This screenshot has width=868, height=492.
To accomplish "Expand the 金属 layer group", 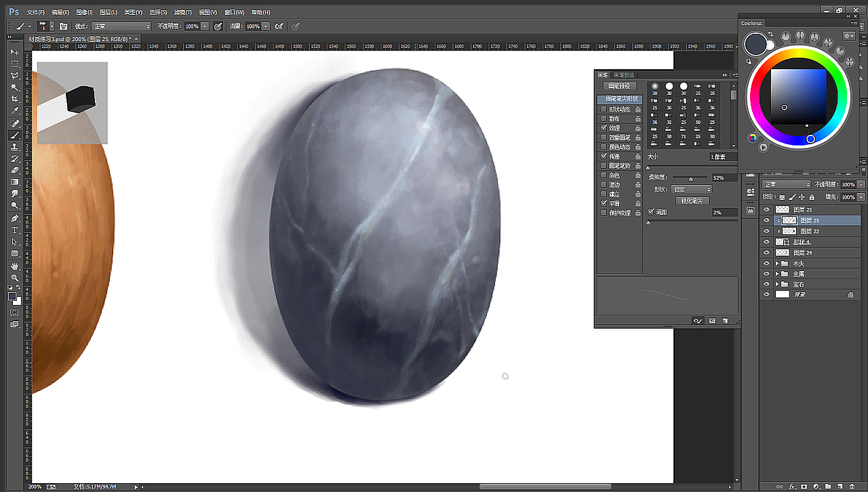I will (778, 274).
